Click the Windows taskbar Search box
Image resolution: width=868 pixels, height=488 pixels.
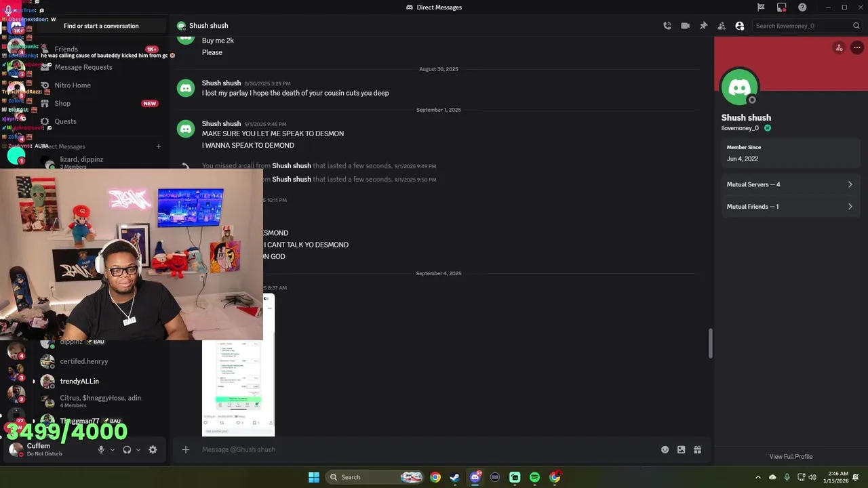374,477
